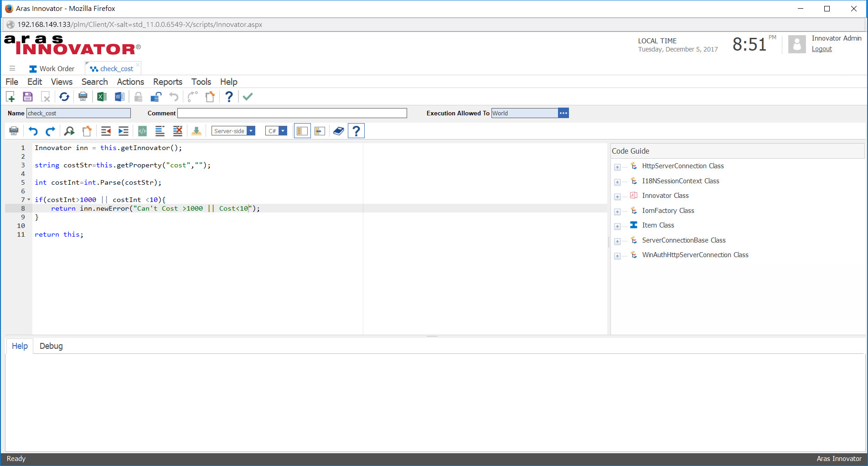Click into the Name field
Viewport: 868px width, 466px height.
78,113
